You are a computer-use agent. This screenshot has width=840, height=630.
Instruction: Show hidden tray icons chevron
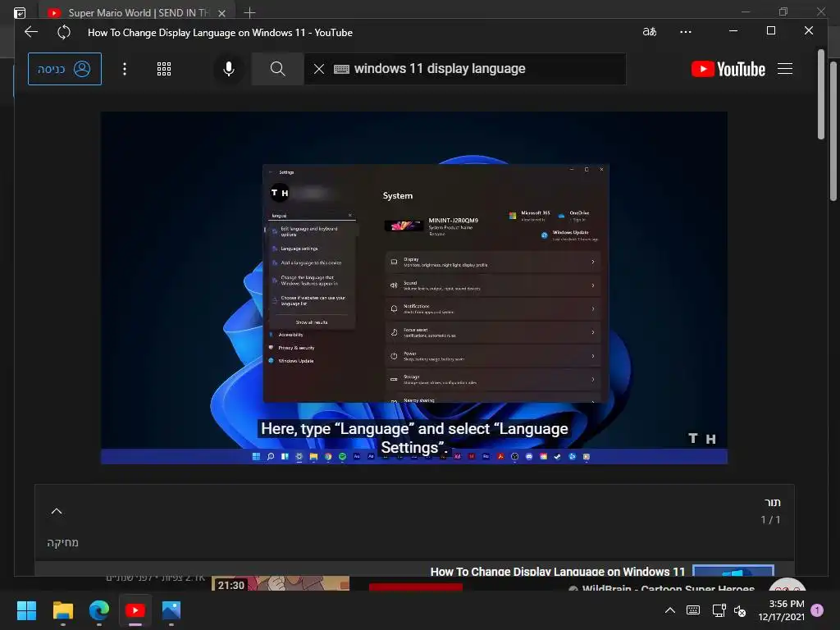[x=669, y=609]
